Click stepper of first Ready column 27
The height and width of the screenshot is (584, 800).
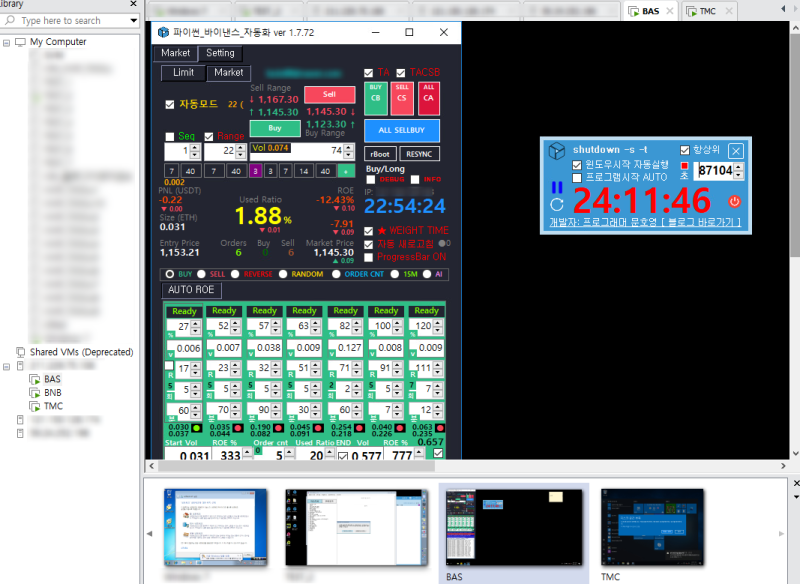tap(195, 327)
